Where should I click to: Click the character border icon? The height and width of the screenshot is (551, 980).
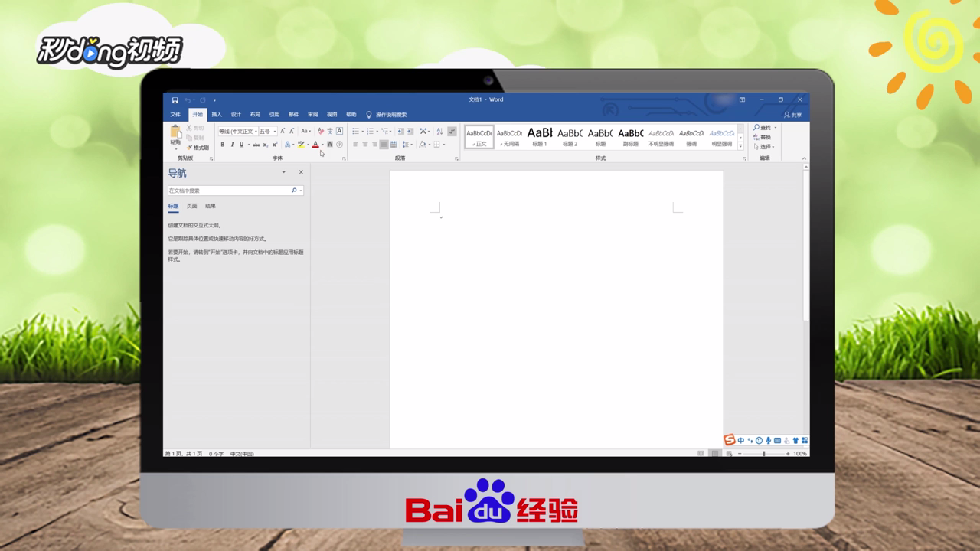coord(339,131)
